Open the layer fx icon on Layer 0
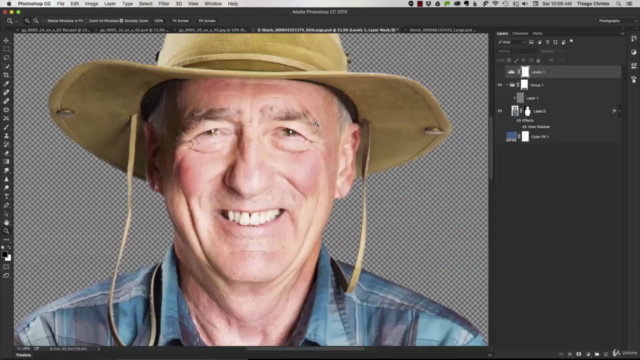Viewport: 640px width, 360px height. tap(614, 111)
